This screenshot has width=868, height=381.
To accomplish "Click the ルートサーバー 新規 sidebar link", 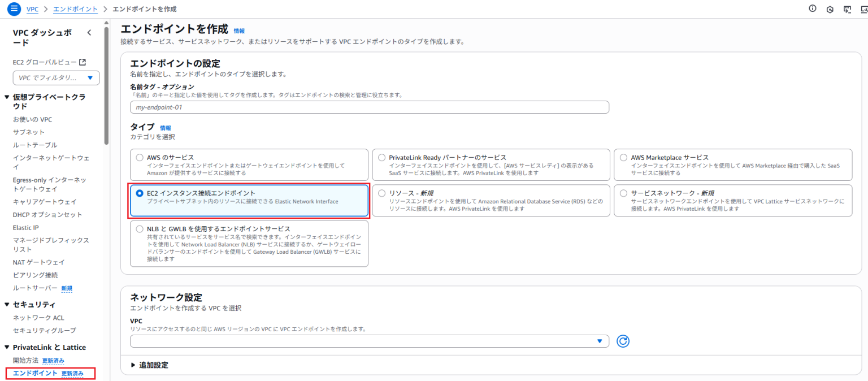I will [34, 288].
